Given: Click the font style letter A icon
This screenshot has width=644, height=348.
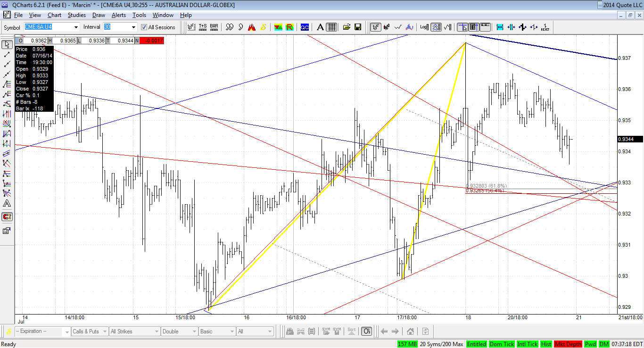Looking at the screenshot, I should pyautogui.click(x=321, y=27).
